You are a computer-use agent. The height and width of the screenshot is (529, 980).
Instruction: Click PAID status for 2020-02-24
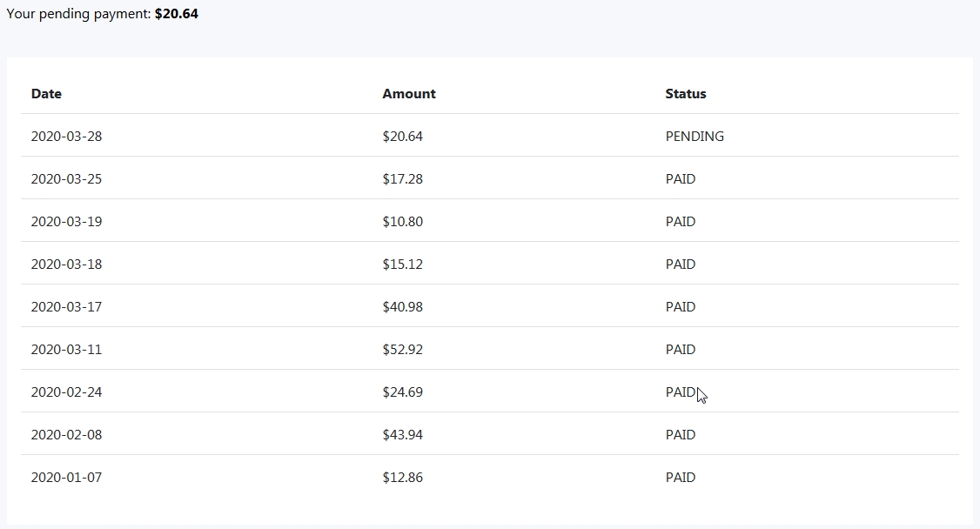[x=680, y=392]
